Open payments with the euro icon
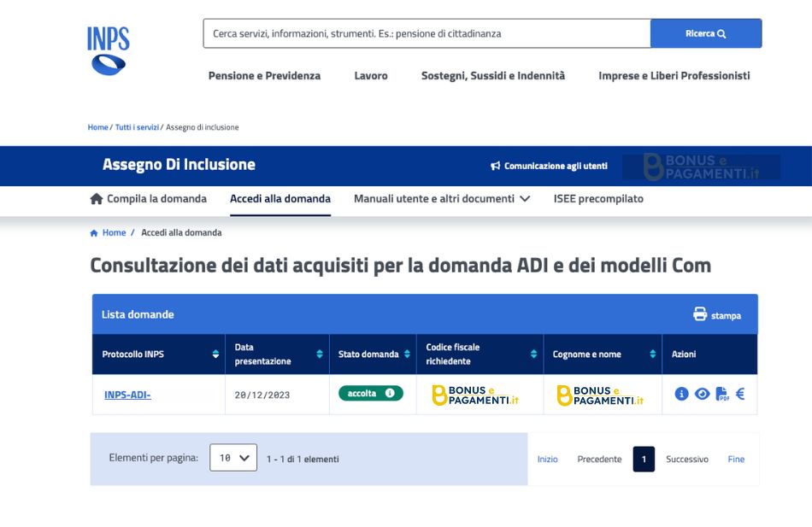The width and height of the screenshot is (812, 527). (x=742, y=394)
